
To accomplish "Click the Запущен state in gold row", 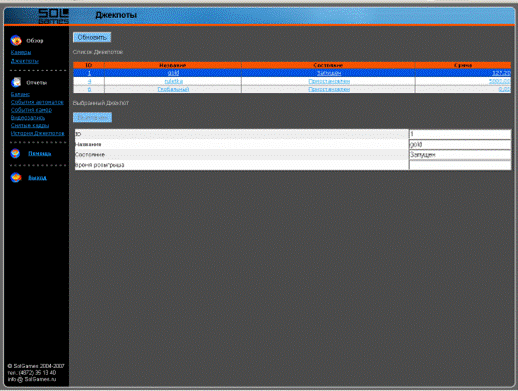I will (x=329, y=73).
